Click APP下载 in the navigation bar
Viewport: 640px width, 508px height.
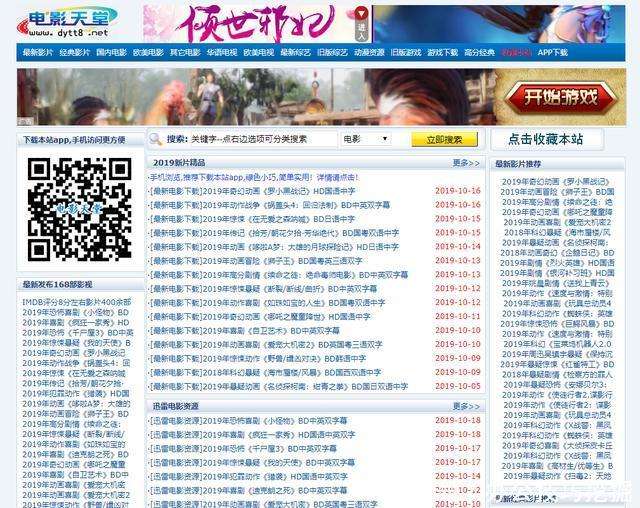point(553,53)
